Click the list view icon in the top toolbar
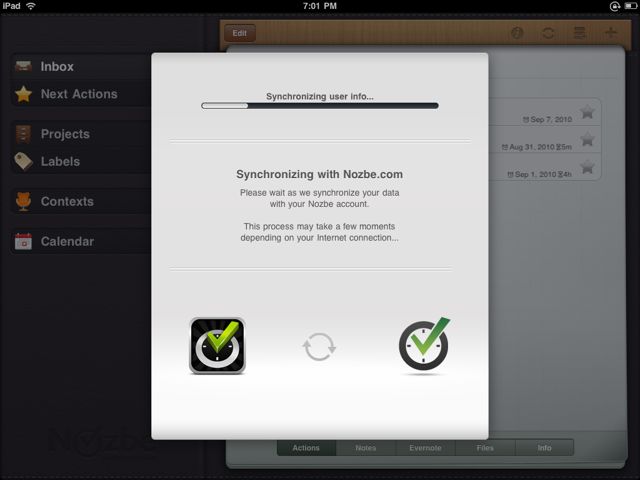 coord(580,33)
